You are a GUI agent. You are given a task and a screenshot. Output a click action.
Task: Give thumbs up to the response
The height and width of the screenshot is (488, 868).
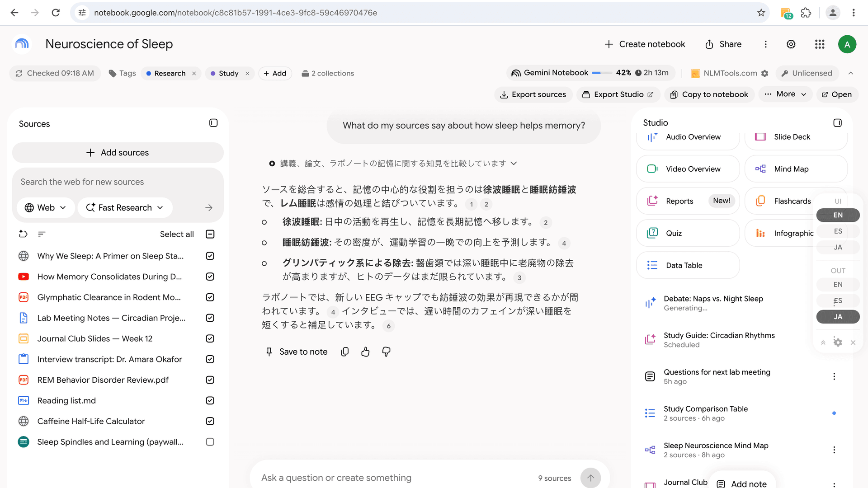click(x=365, y=352)
